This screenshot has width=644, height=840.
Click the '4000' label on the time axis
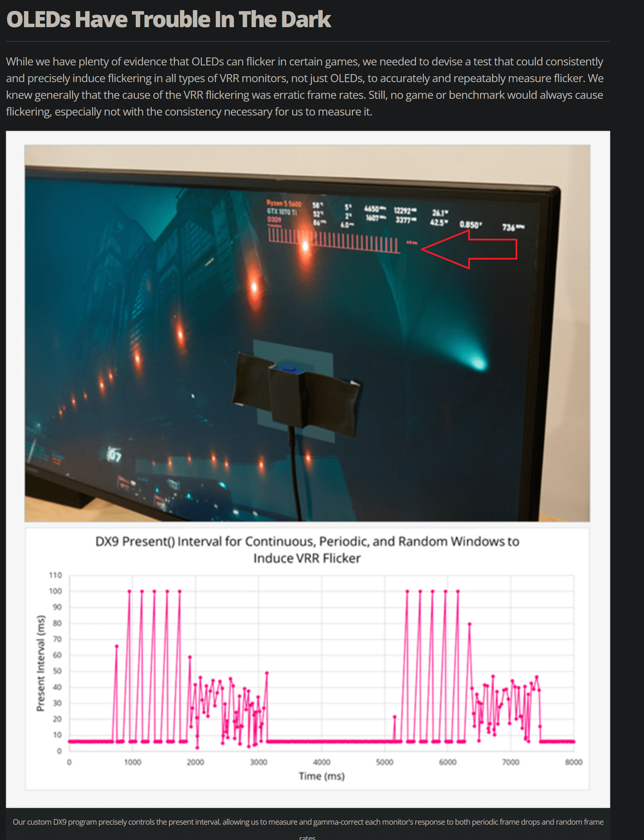point(321,762)
